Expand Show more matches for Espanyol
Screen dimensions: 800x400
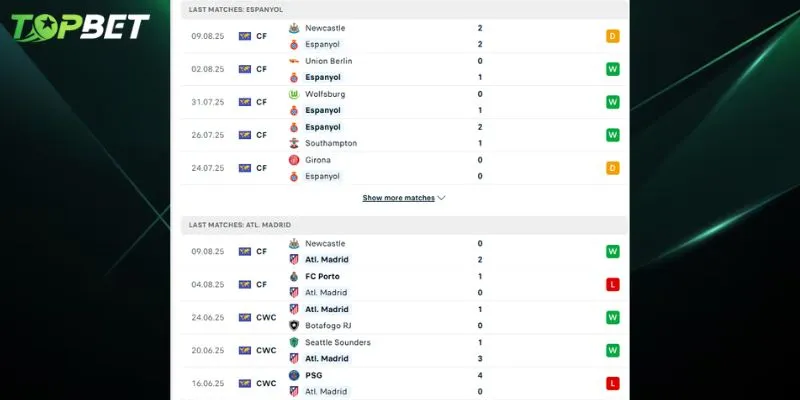(x=398, y=198)
